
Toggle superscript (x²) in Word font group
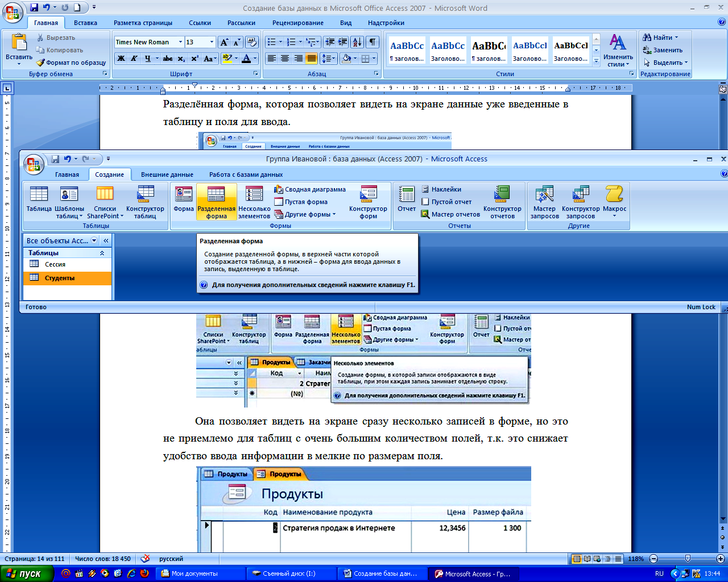point(195,58)
